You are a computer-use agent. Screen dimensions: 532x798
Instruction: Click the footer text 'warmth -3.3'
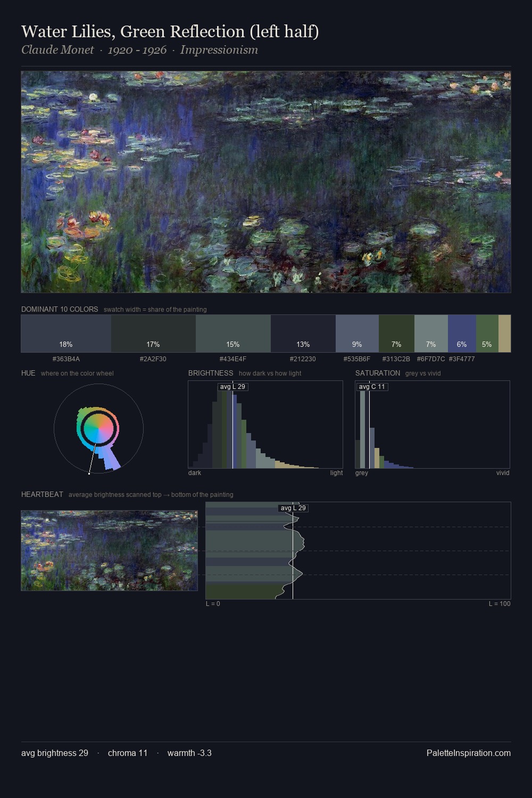(x=189, y=753)
